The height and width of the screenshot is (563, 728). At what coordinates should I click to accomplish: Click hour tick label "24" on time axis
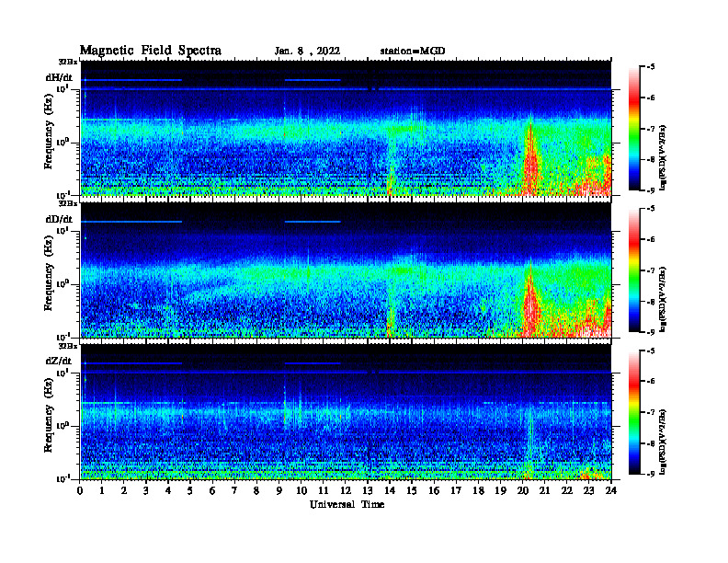(611, 490)
